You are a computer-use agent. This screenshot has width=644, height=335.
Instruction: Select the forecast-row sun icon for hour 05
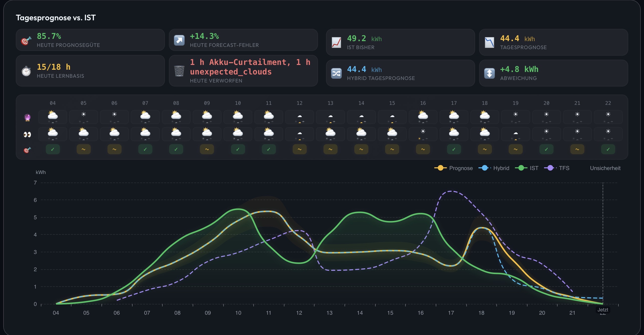coord(83,114)
